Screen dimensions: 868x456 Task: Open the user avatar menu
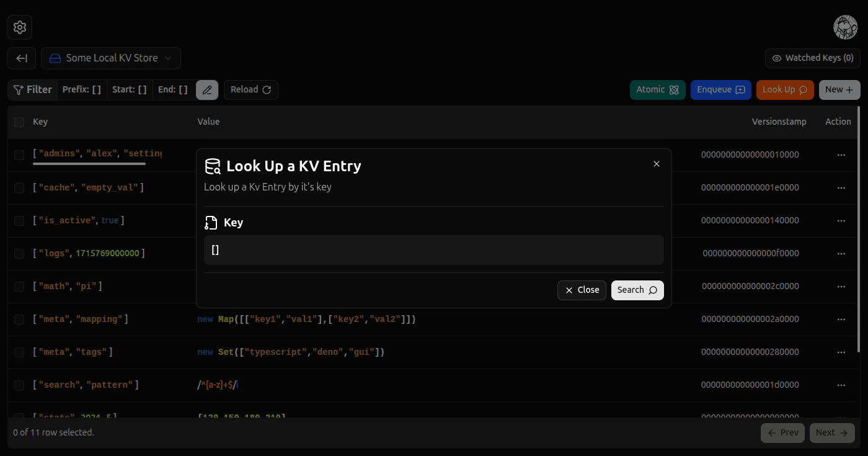pos(845,27)
